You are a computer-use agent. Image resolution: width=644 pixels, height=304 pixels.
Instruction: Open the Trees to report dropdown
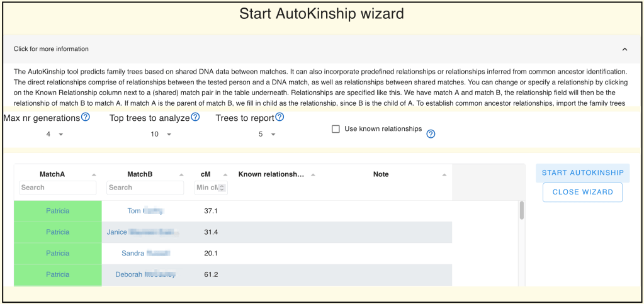(x=267, y=134)
